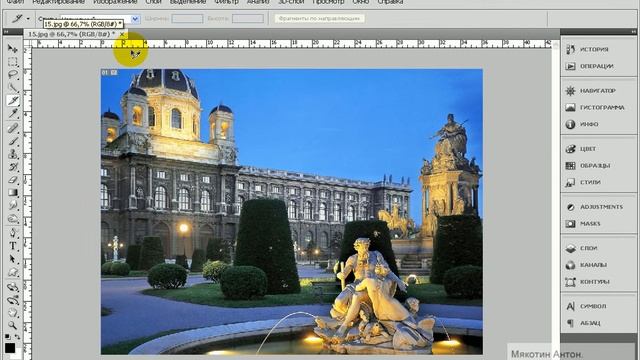Select the Rectangular Marquee tool
Image resolution: width=640 pixels, height=360 pixels.
[x=12, y=62]
